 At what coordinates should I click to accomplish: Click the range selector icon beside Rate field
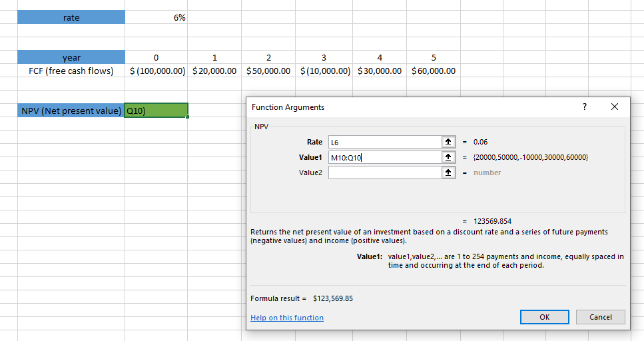[x=448, y=142]
